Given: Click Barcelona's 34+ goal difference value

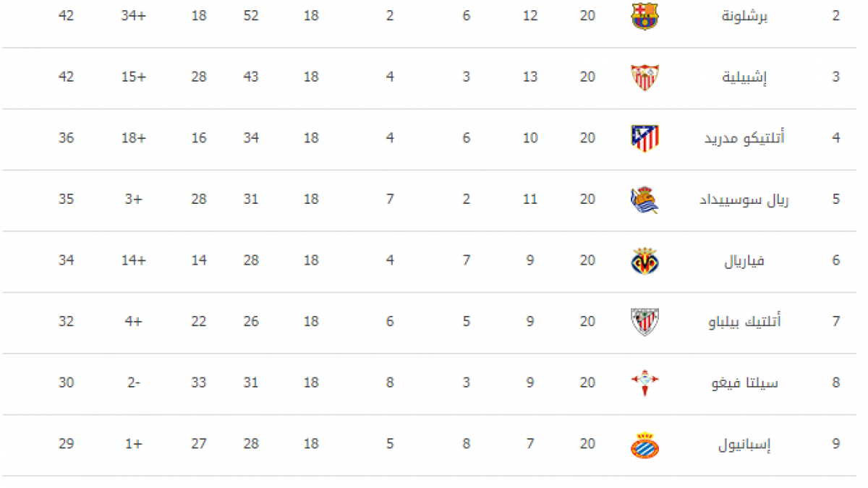Looking at the screenshot, I should pyautogui.click(x=133, y=16).
